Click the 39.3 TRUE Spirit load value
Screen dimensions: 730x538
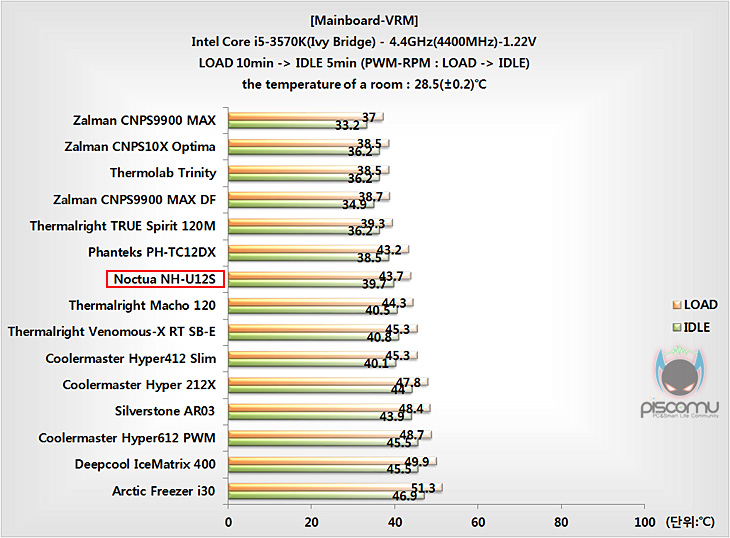373,223
